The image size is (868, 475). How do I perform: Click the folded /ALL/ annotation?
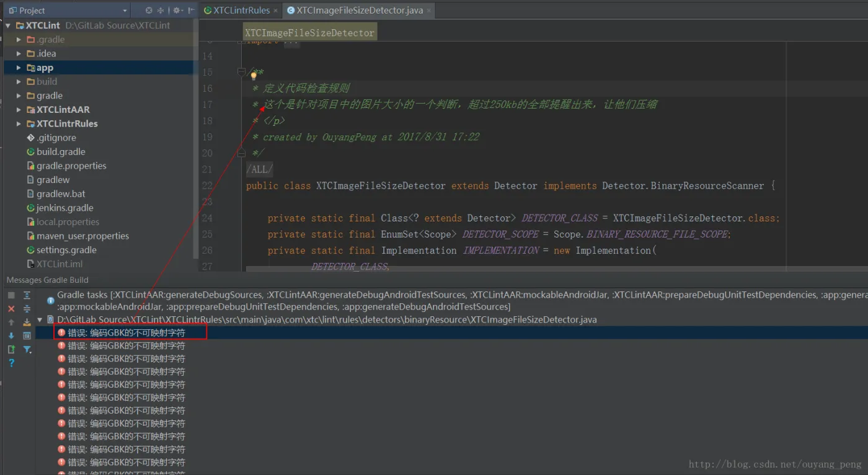[x=259, y=169]
